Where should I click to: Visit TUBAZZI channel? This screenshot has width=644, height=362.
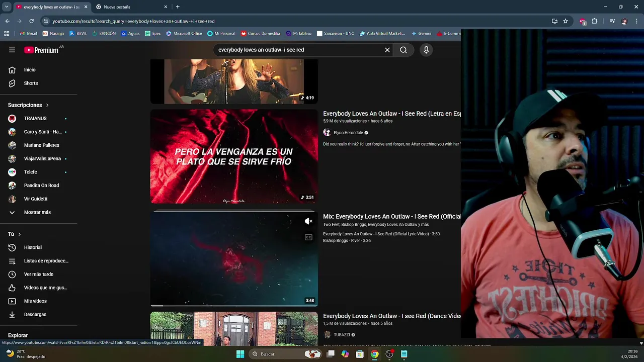click(342, 335)
